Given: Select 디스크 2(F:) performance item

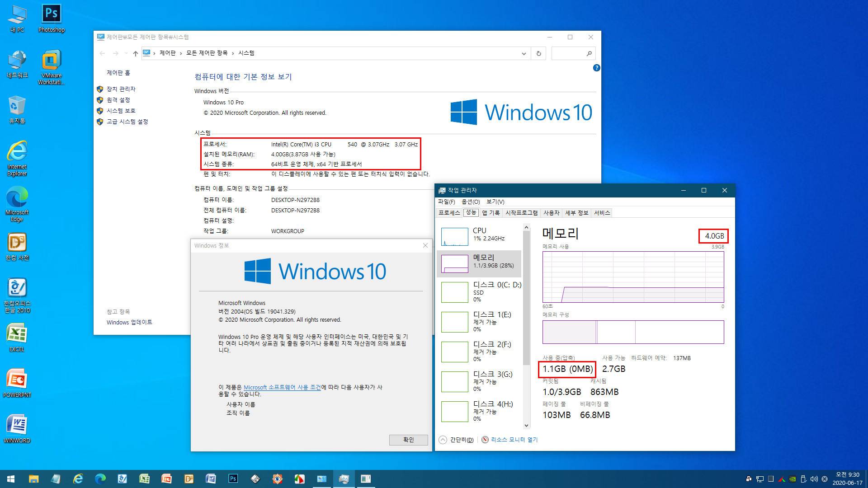Looking at the screenshot, I should click(x=479, y=352).
